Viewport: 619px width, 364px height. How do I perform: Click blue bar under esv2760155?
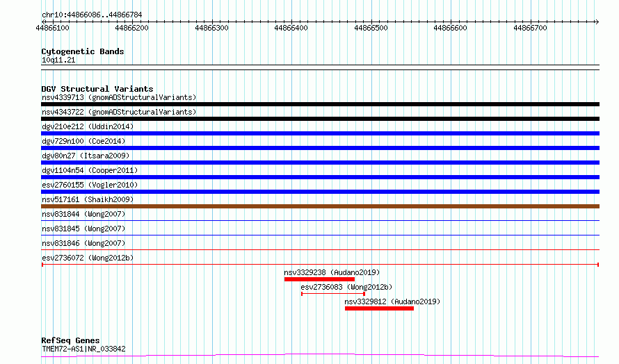[320, 192]
